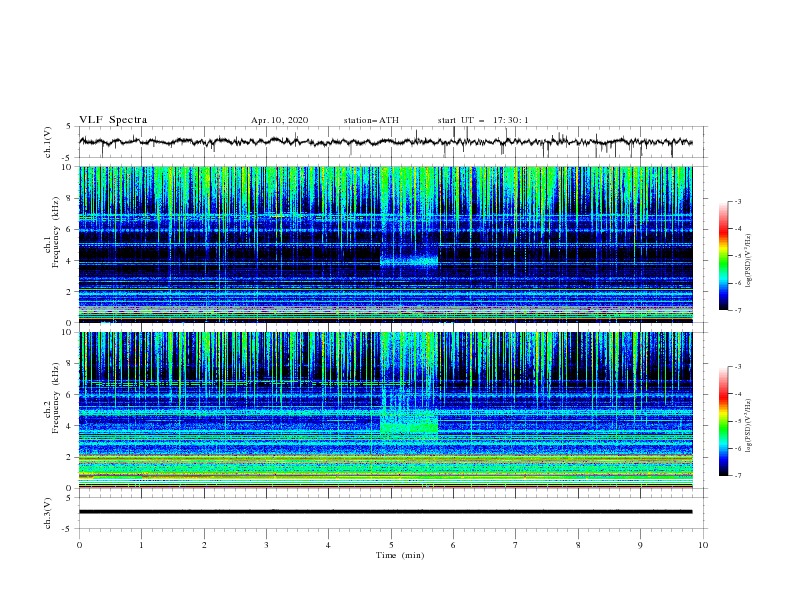Click the "VLF Spectra" plot title
792x612 pixels.
(x=113, y=120)
